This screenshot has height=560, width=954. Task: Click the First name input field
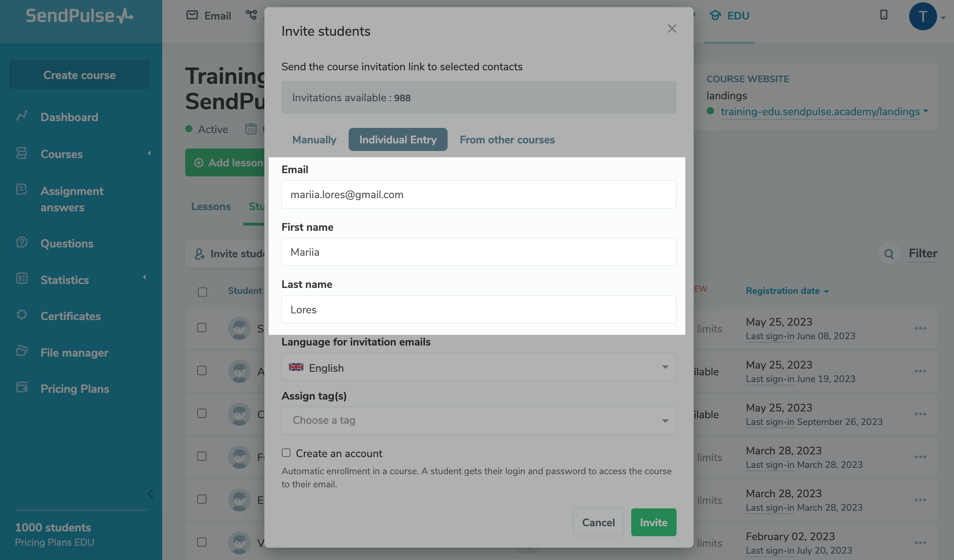pyautogui.click(x=479, y=252)
